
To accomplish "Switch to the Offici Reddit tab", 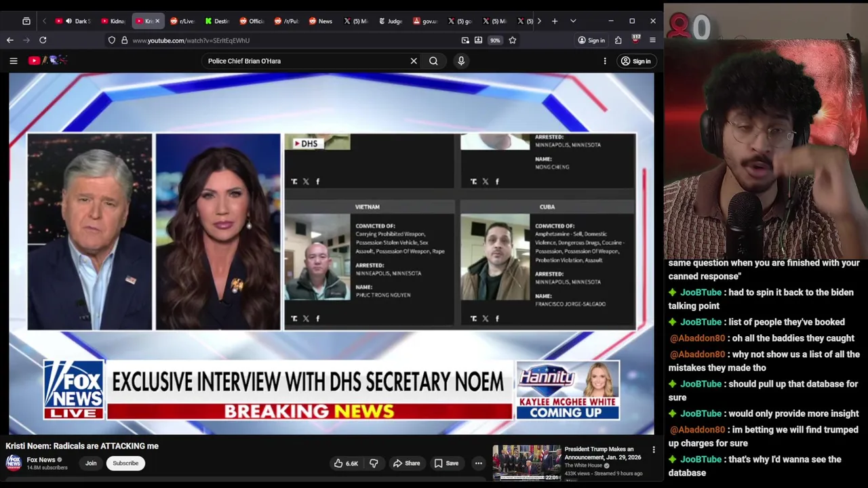I will click(x=252, y=21).
